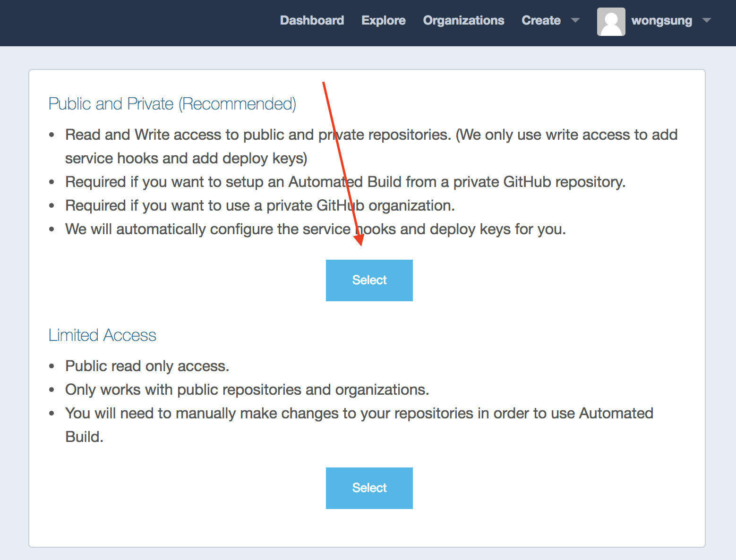Click the wongsung username
Screen dimensions: 736x560
click(x=661, y=20)
